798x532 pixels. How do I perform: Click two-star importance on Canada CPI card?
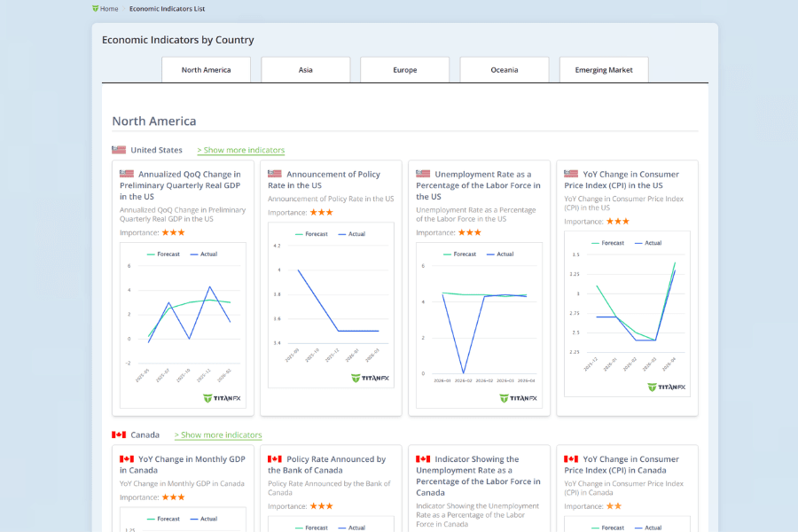pyautogui.click(x=614, y=506)
